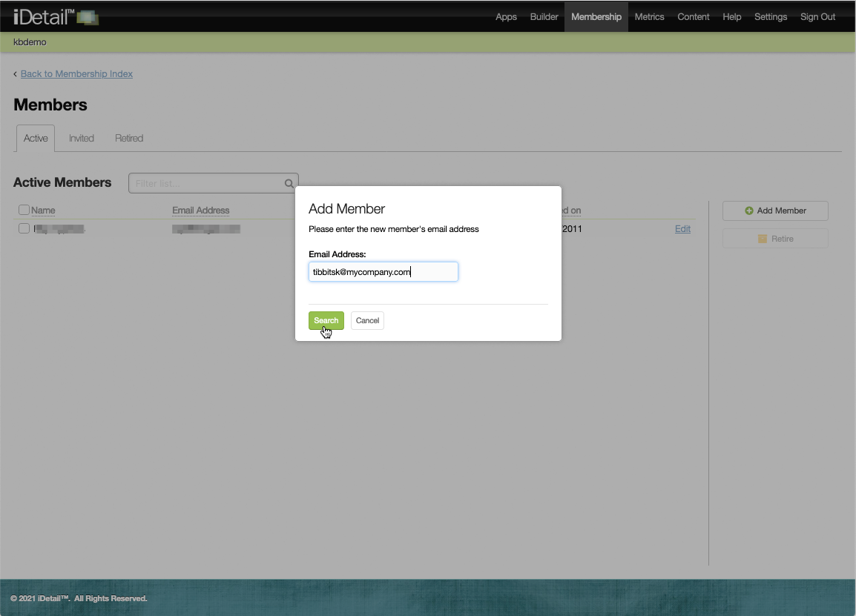Sign Out of the application
856x616 pixels.
817,17
